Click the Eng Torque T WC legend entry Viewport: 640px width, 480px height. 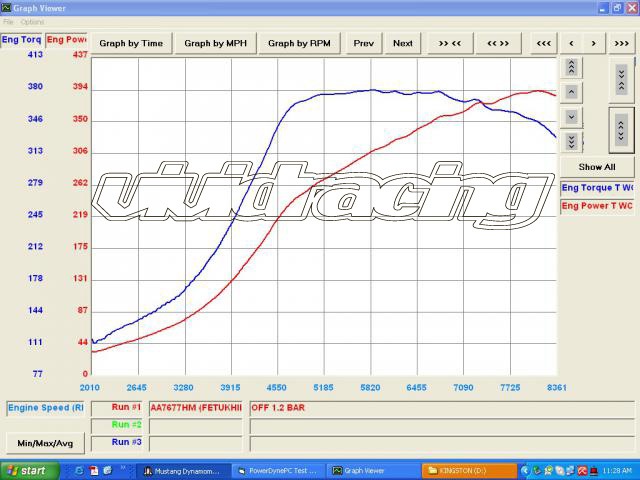(x=597, y=188)
